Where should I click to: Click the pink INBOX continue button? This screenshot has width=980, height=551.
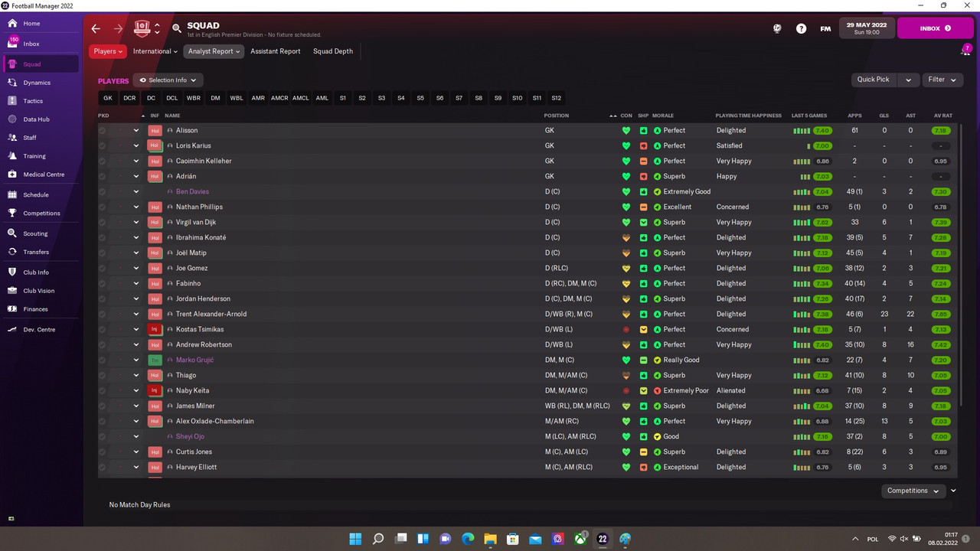click(x=936, y=28)
